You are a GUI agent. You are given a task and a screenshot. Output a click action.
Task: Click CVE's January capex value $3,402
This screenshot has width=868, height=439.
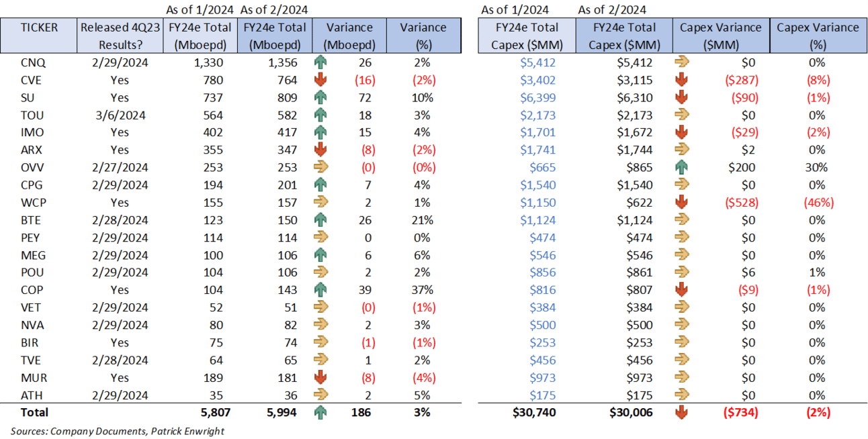[537, 80]
